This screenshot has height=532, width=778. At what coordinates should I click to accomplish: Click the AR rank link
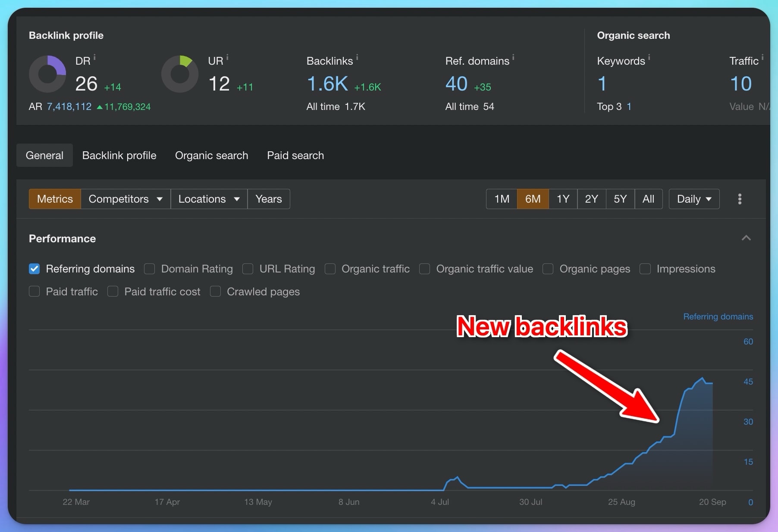point(69,106)
